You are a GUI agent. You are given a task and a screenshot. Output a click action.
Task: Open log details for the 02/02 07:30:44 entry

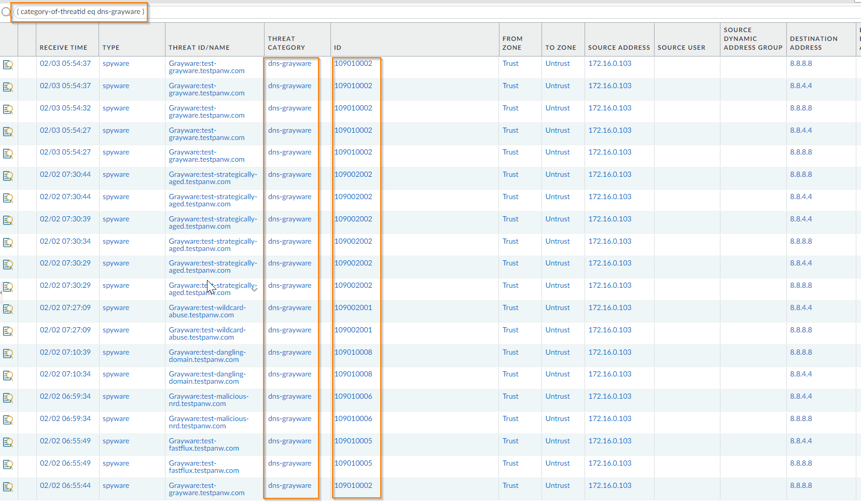(x=8, y=176)
